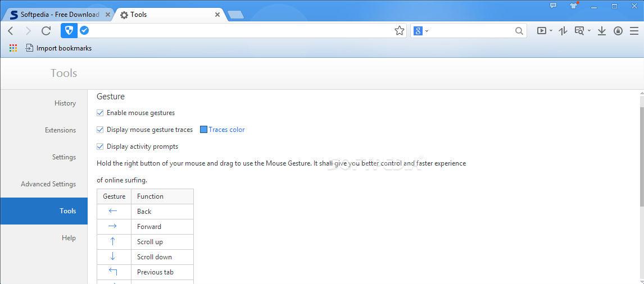This screenshot has width=644, height=284.
Task: Close the Tools tab
Action: tap(217, 15)
